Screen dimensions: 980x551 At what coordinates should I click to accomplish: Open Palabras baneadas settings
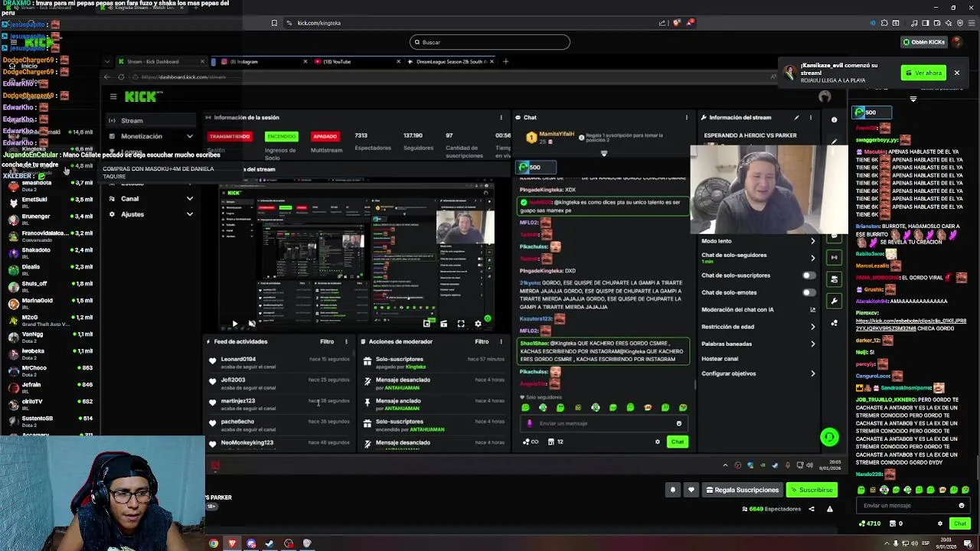click(758, 344)
